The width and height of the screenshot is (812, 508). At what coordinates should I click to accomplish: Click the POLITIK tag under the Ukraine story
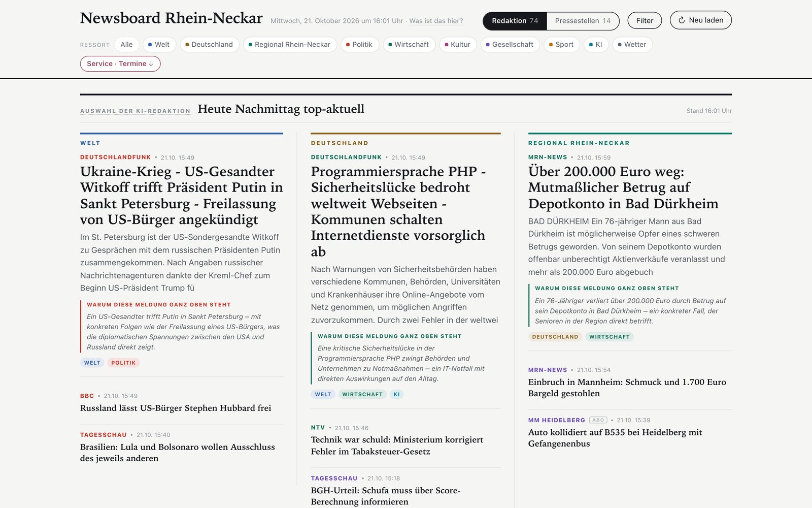(123, 363)
